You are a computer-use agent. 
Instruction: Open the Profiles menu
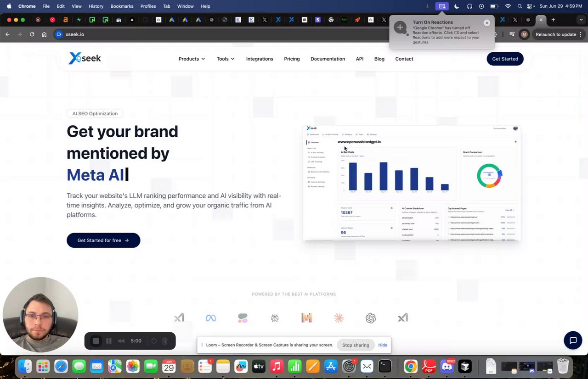(148, 6)
